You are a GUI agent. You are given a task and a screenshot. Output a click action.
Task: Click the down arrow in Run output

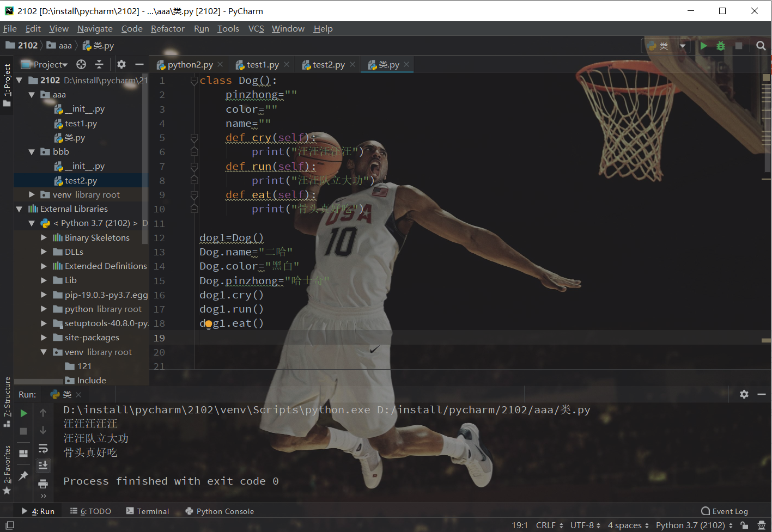43,430
